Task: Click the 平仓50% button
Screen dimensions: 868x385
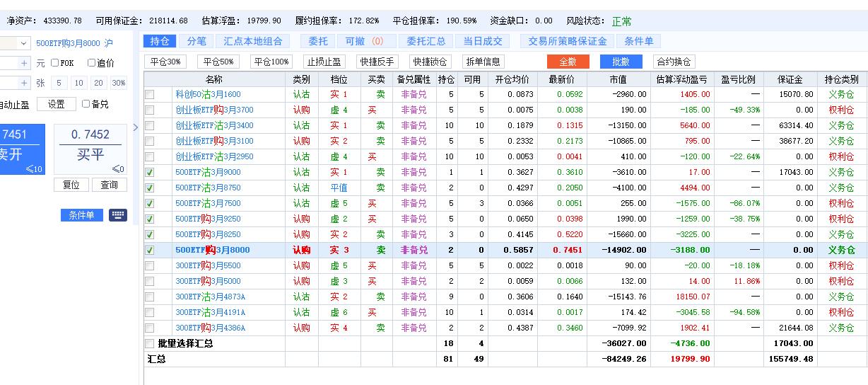Action: tap(218, 62)
